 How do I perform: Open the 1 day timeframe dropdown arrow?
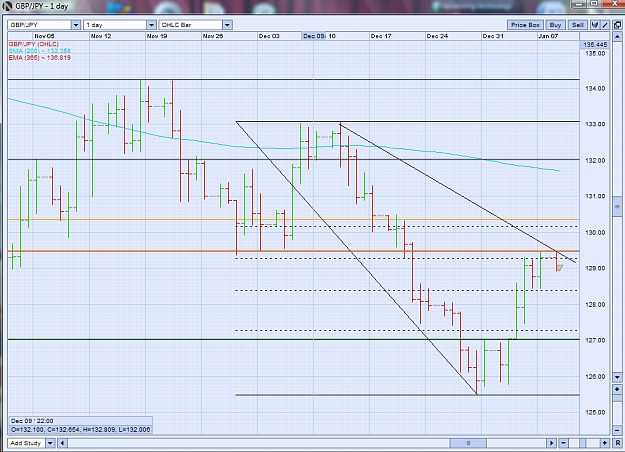151,25
